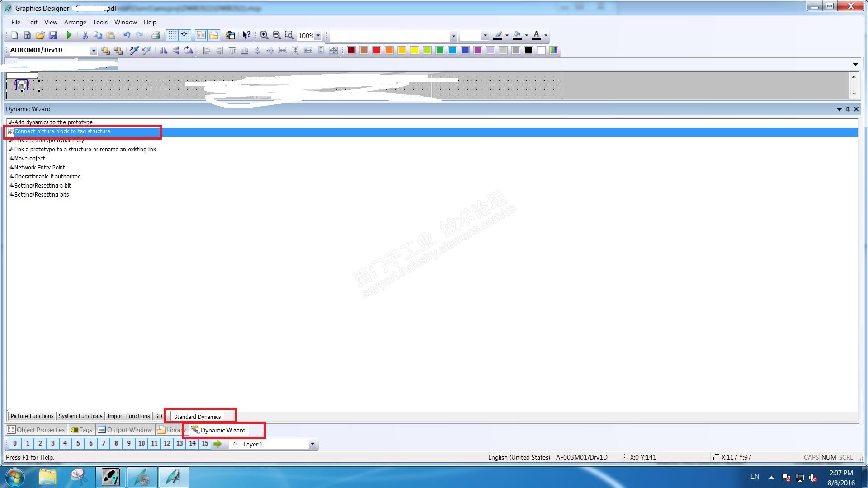Expand the 0 - Layer0 dropdown
The width and height of the screenshot is (868, 488).
pyautogui.click(x=312, y=444)
